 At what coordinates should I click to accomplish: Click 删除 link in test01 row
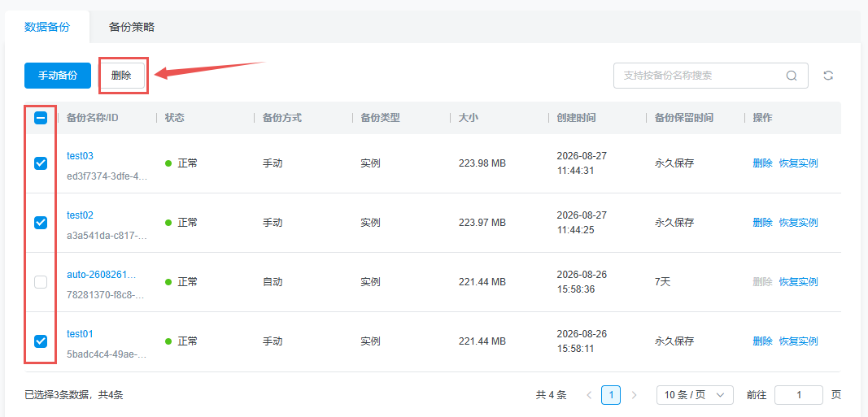(762, 341)
